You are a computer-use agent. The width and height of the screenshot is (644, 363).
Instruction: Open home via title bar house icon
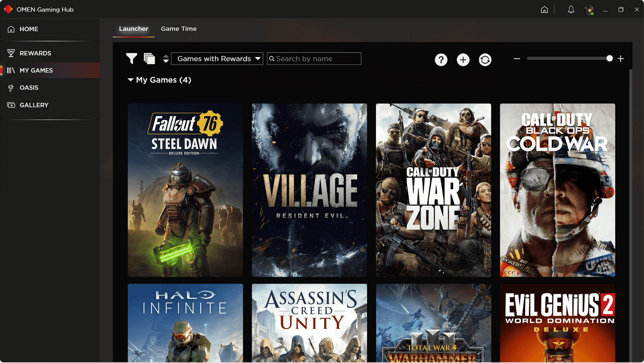click(x=544, y=10)
